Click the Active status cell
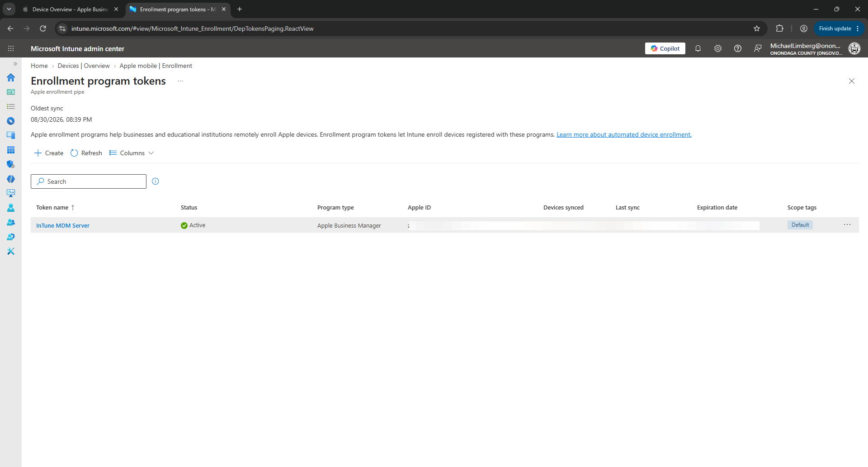This screenshot has width=868, height=467. click(193, 225)
